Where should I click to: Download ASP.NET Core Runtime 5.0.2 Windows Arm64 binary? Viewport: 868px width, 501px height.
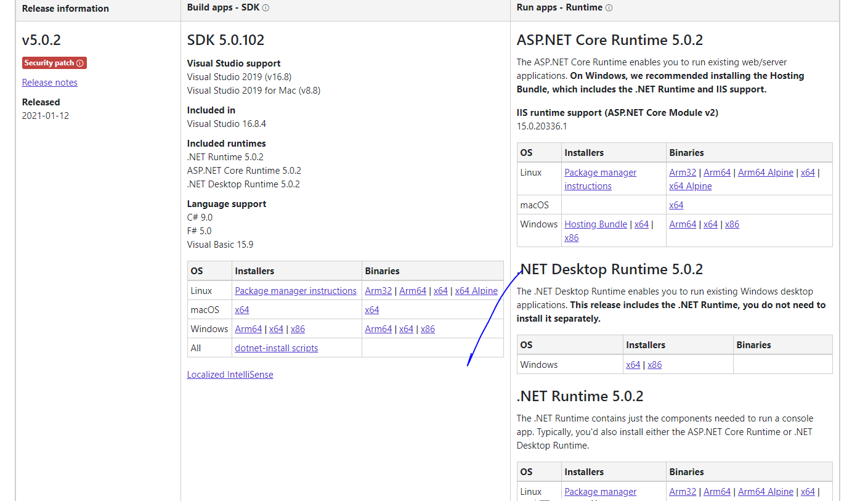click(x=683, y=224)
